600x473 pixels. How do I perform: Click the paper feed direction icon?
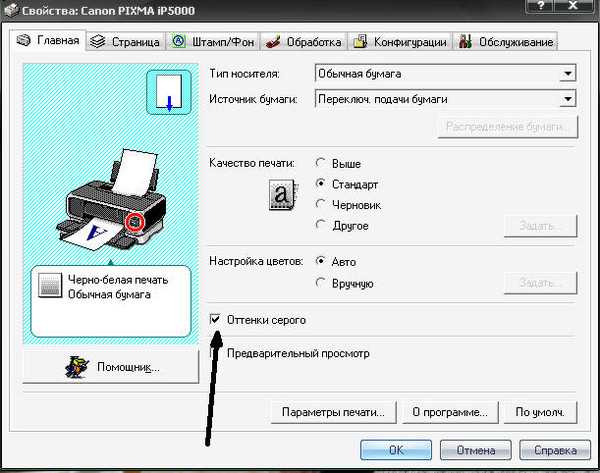click(169, 92)
